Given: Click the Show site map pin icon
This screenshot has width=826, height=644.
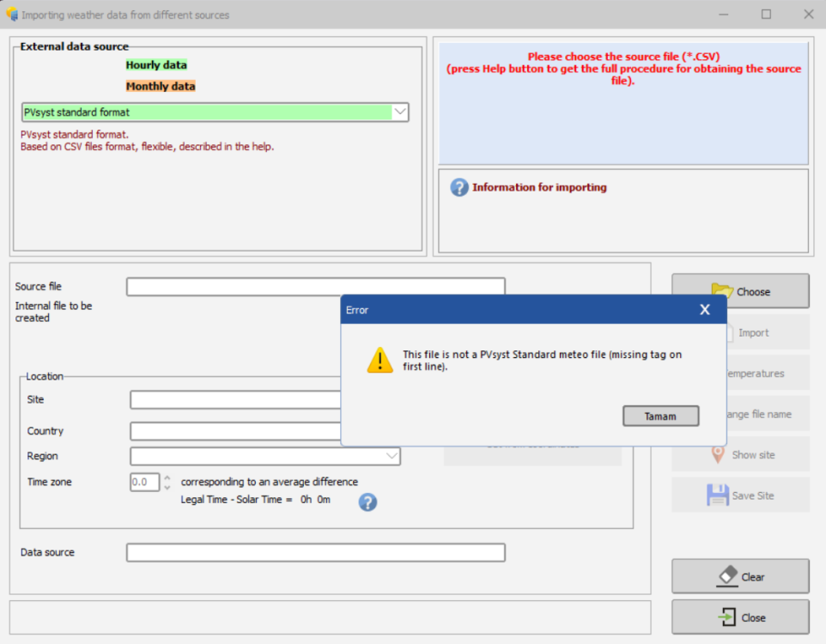Looking at the screenshot, I should [718, 454].
